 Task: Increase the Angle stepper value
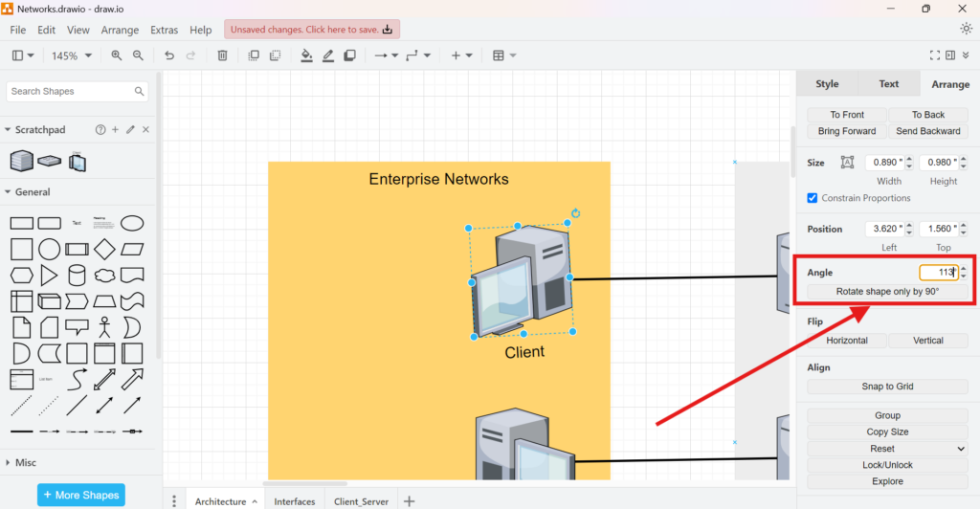[x=963, y=269]
